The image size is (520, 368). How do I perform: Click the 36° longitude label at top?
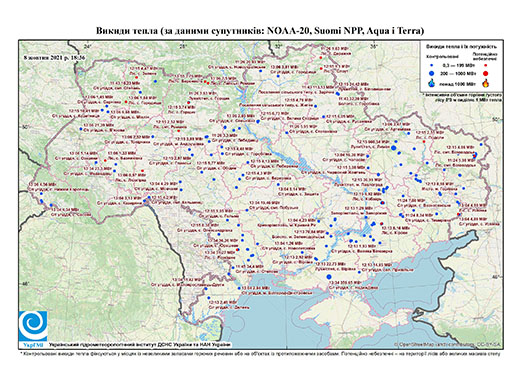click(x=374, y=47)
